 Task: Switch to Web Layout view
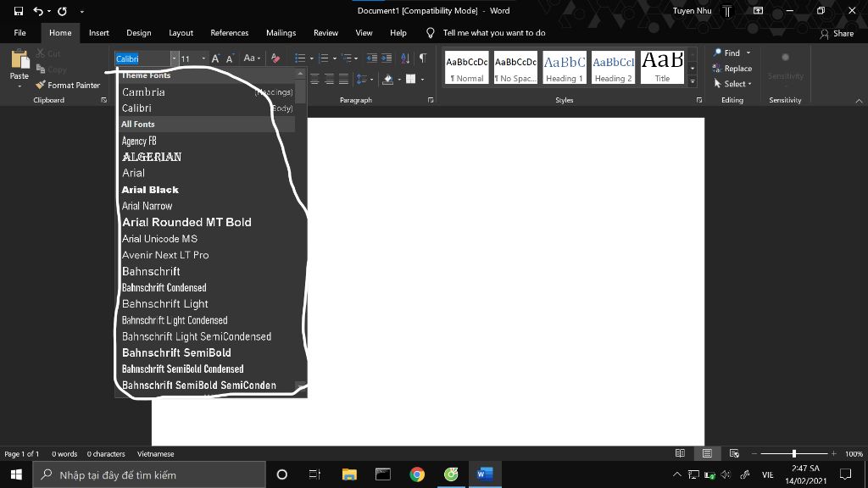pyautogui.click(x=734, y=454)
